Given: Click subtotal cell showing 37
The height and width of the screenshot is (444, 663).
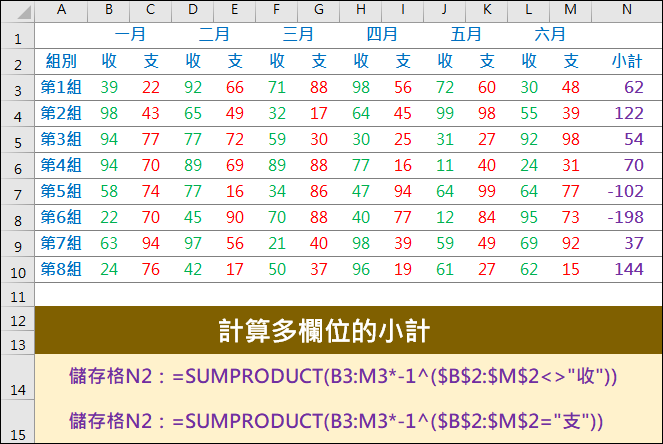Looking at the screenshot, I should pyautogui.click(x=627, y=244).
